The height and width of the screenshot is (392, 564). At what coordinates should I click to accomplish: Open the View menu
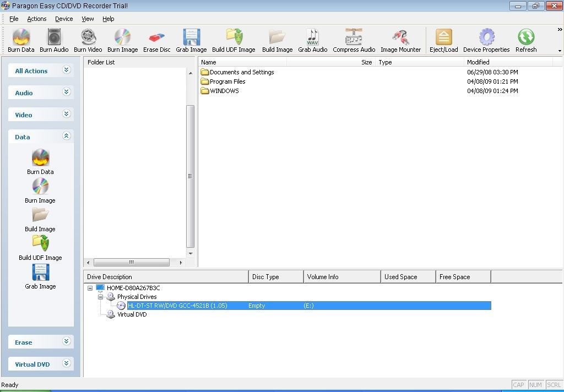(x=88, y=19)
